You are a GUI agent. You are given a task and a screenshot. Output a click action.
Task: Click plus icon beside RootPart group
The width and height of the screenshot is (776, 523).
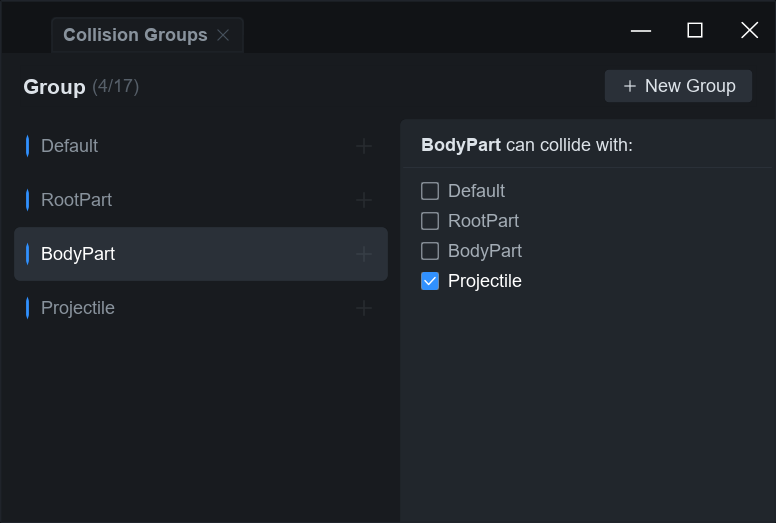point(364,200)
